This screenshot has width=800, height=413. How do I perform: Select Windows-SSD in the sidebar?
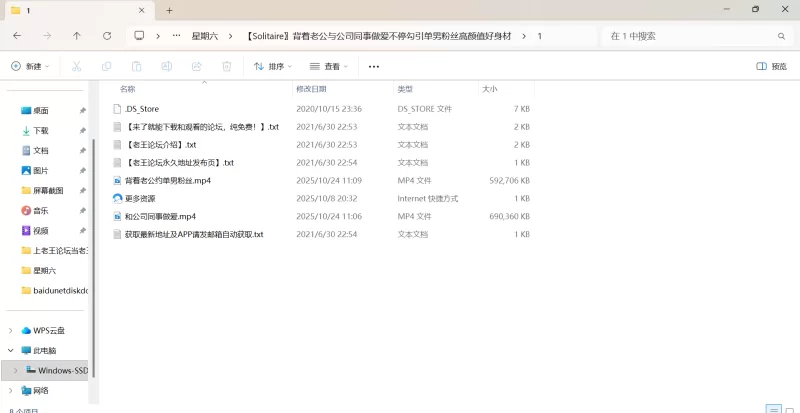tap(63, 371)
